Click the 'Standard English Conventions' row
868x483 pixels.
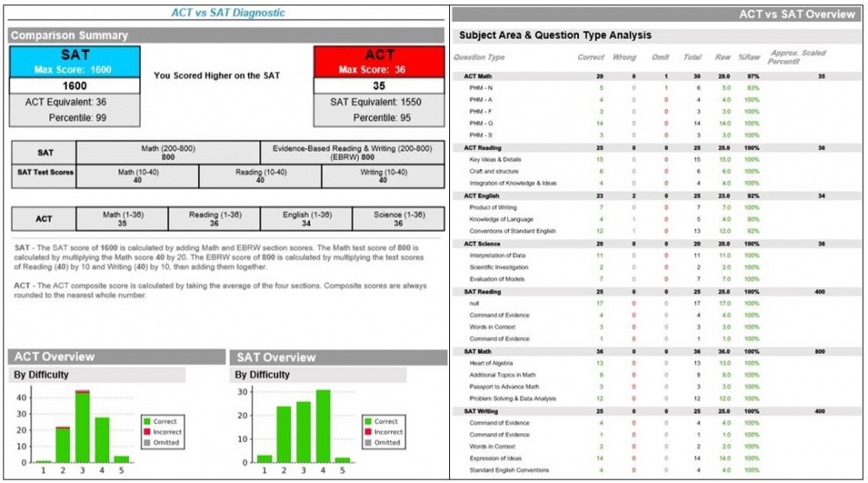[656, 470]
